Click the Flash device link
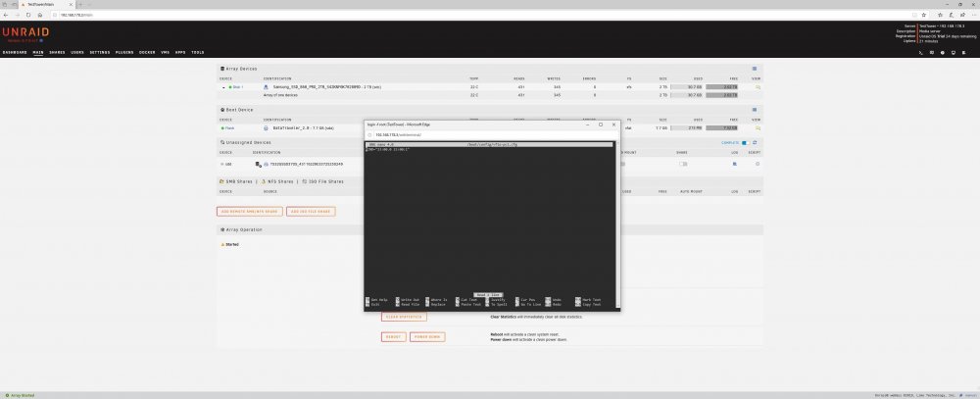This screenshot has height=399, width=980. (x=229, y=127)
